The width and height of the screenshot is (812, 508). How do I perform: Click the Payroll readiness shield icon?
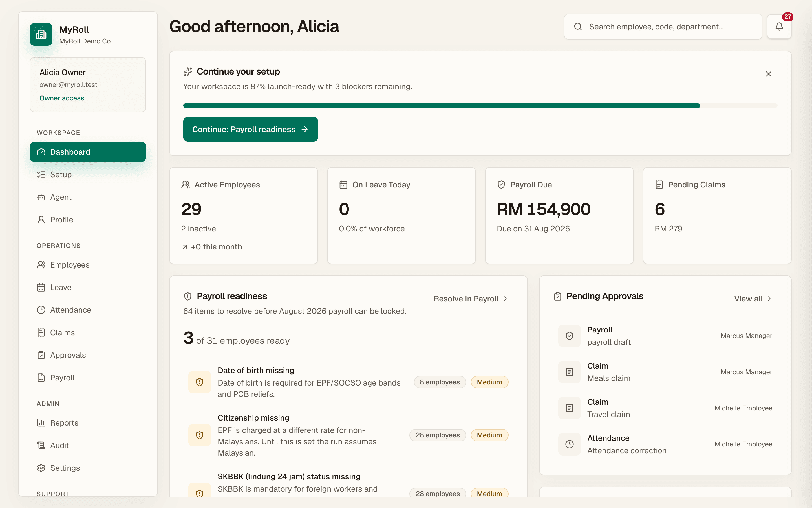coord(188,296)
